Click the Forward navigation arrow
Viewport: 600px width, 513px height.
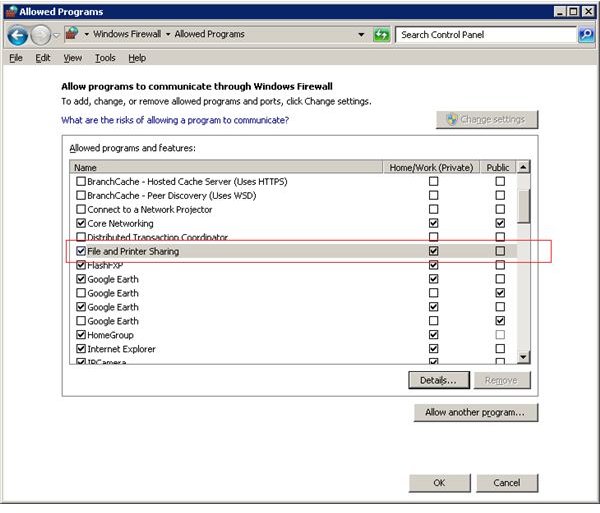[x=40, y=35]
